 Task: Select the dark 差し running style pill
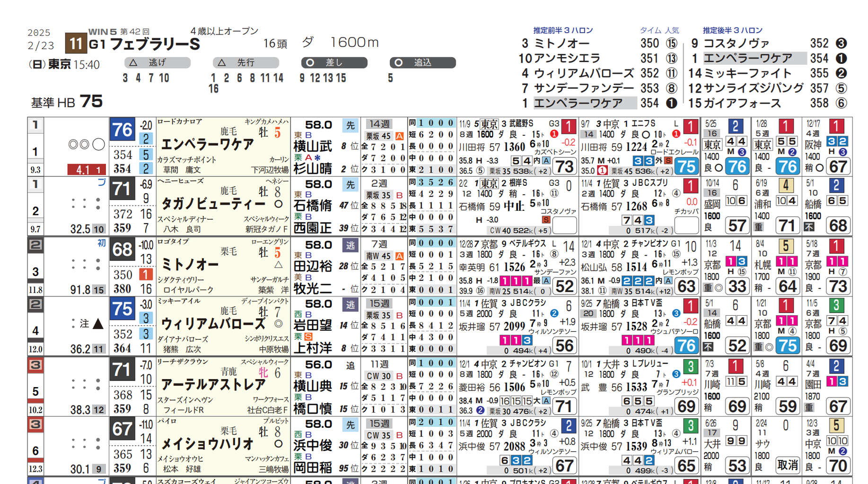pos(334,62)
